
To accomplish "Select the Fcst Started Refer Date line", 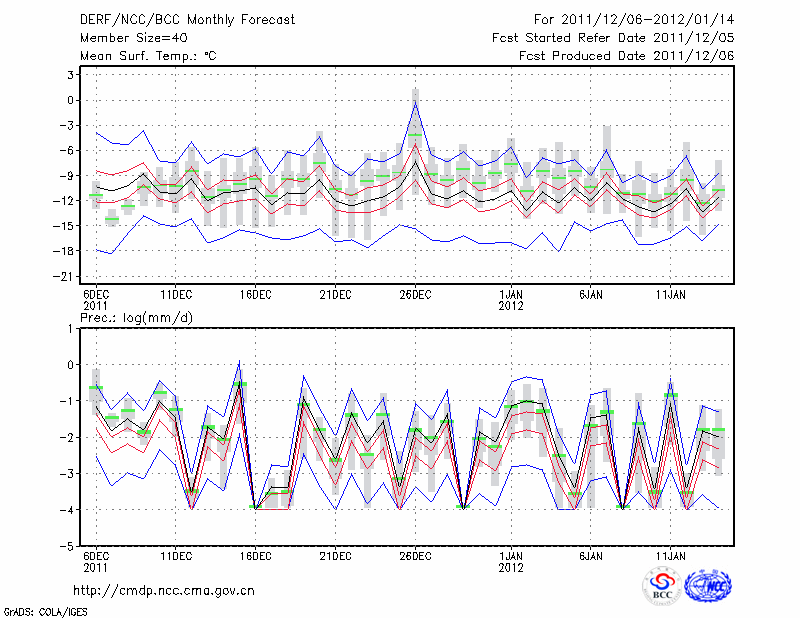I will coord(613,37).
